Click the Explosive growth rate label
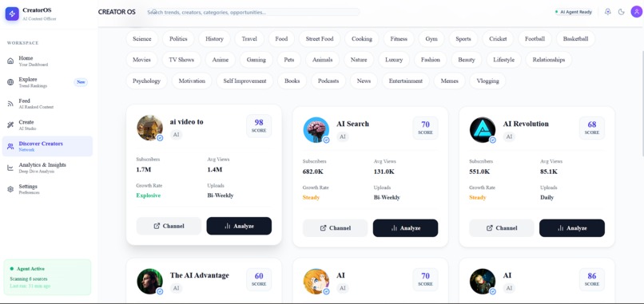The image size is (644, 304). tap(149, 195)
